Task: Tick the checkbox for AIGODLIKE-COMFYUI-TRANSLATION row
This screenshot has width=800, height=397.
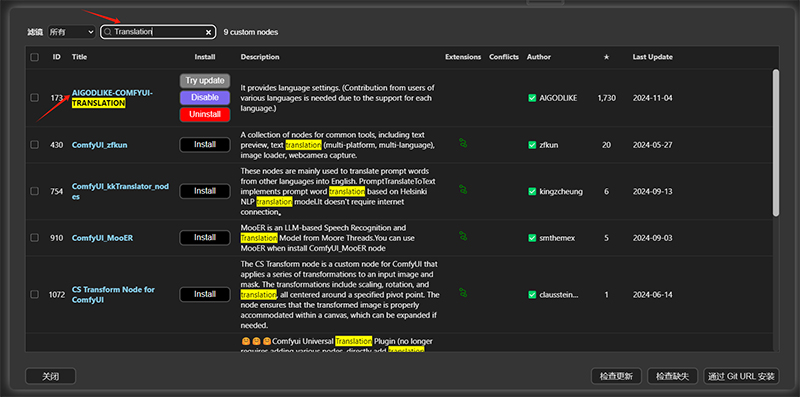Action: click(34, 97)
